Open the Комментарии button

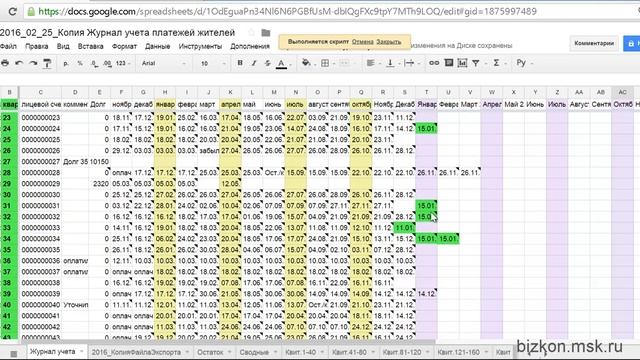pos(594,43)
